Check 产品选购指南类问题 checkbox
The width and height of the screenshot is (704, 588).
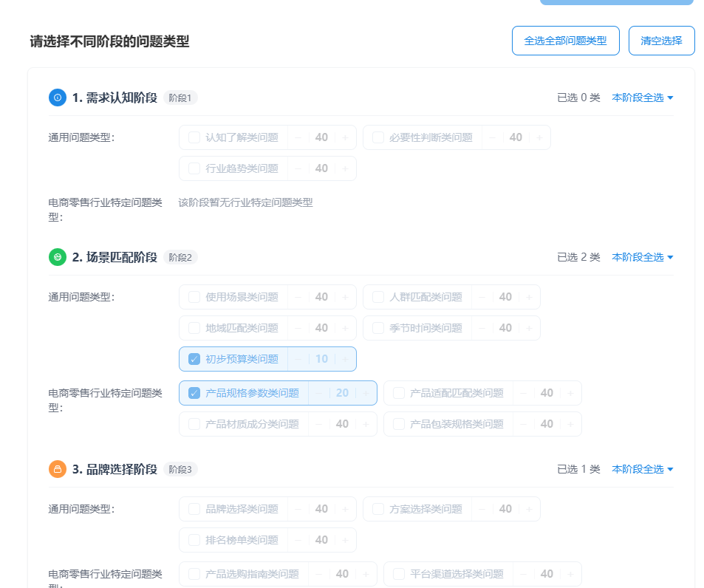click(194, 574)
